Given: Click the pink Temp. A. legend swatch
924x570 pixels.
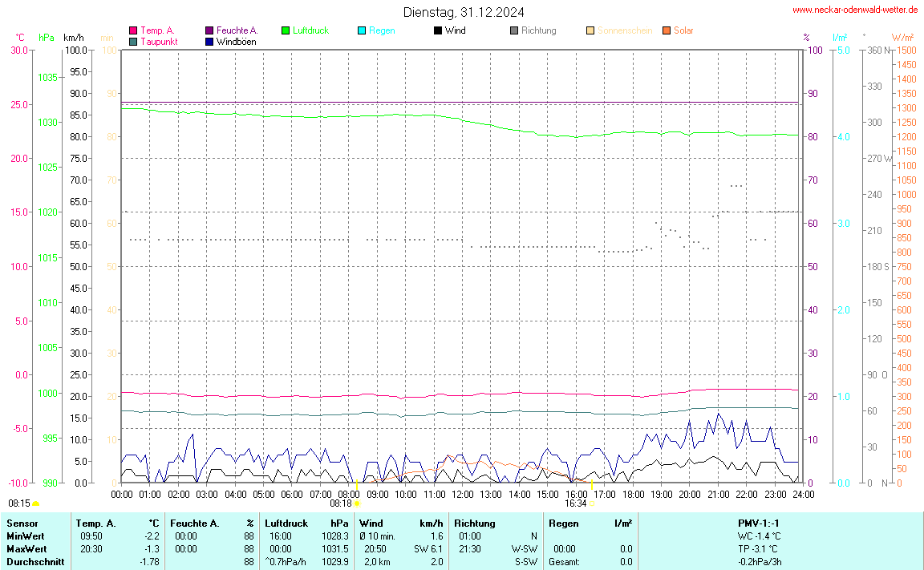Looking at the screenshot, I should coord(133,30).
